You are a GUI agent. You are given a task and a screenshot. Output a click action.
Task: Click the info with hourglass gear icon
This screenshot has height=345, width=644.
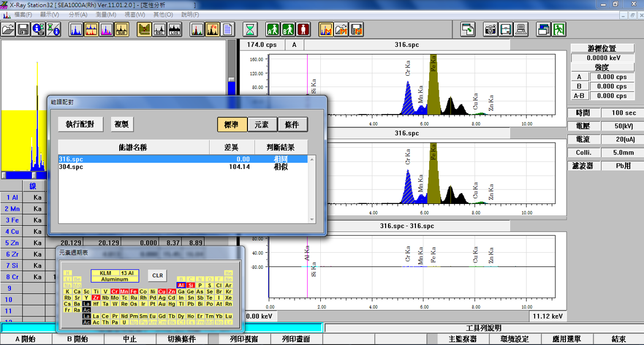pyautogui.click(x=38, y=30)
